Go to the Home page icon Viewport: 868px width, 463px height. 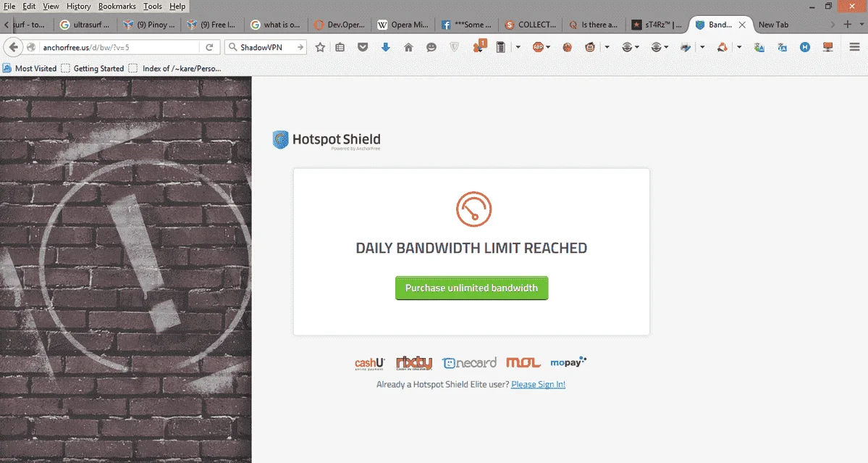coord(408,48)
